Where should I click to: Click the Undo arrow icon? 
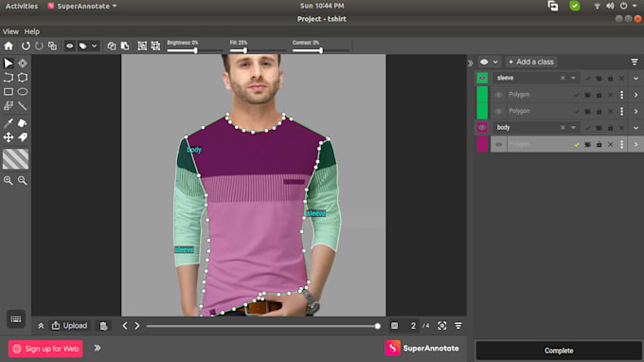click(26, 46)
